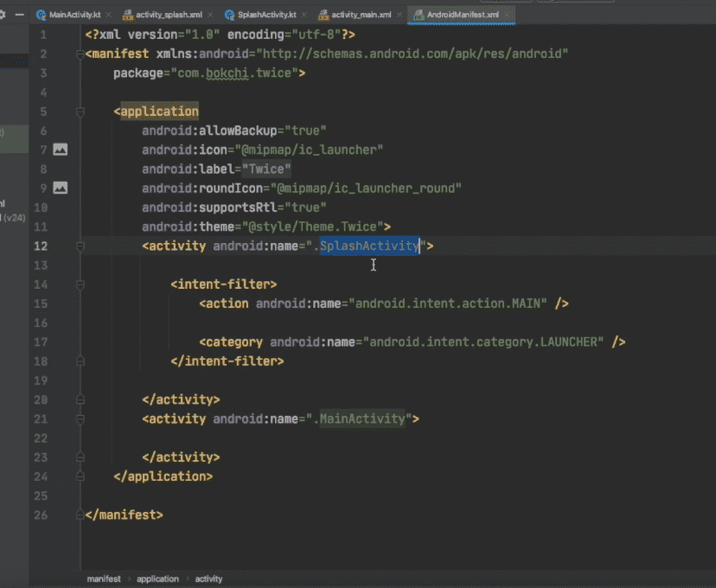
Task: Collapse the MainActivity activity fold on line 21
Action: pos(80,419)
